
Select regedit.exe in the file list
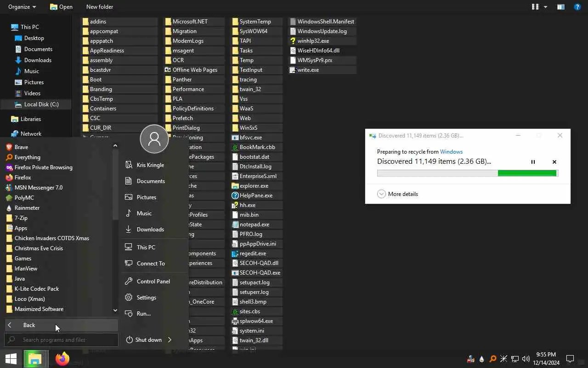256,253
